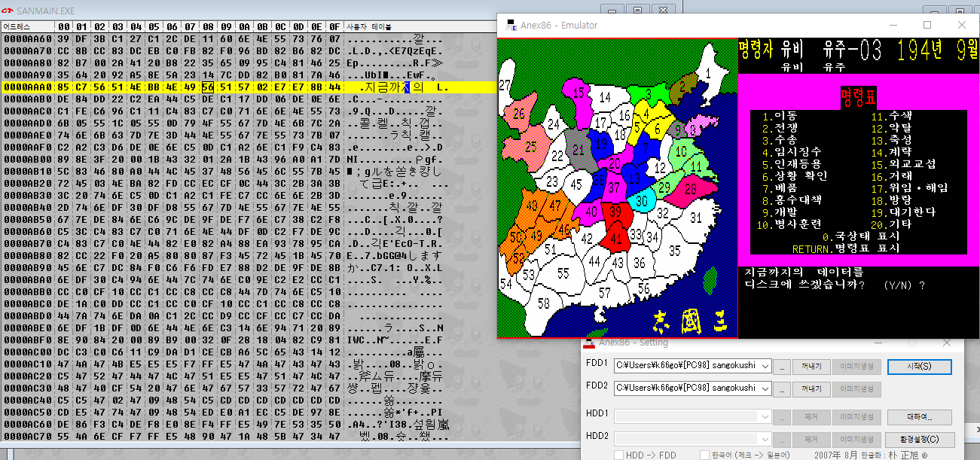The width and height of the screenshot is (980, 460).
Task: Click the SANMAIN.EXE hex editor title icon
Action: pos(8,11)
